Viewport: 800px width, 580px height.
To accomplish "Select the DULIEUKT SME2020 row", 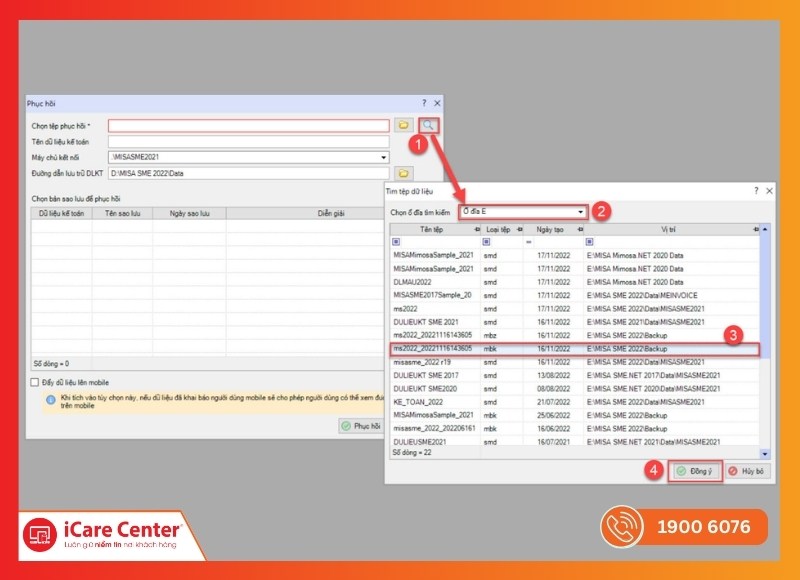I will [574, 389].
